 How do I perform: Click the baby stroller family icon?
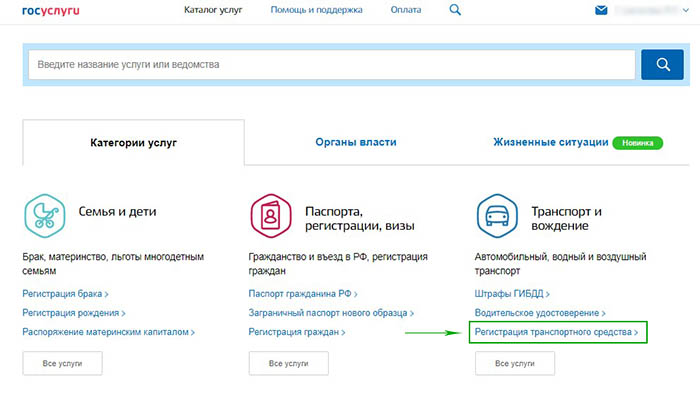(x=45, y=216)
